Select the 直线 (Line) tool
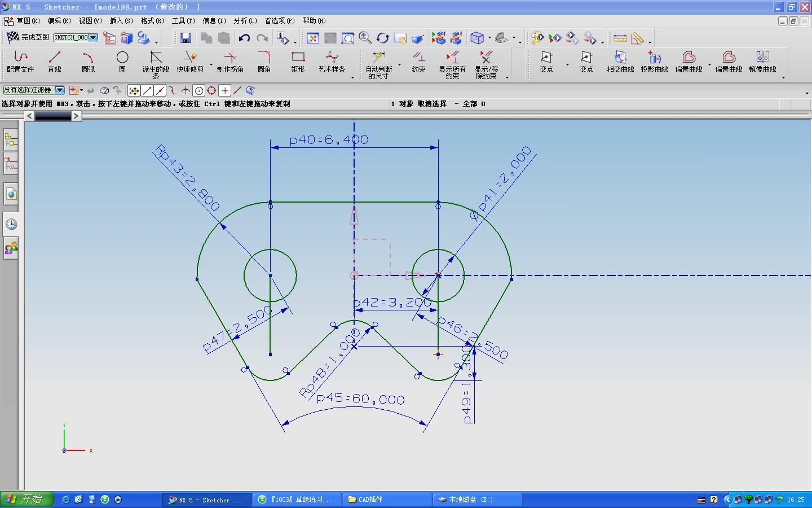Viewport: 812px width, 508px height. [x=54, y=62]
